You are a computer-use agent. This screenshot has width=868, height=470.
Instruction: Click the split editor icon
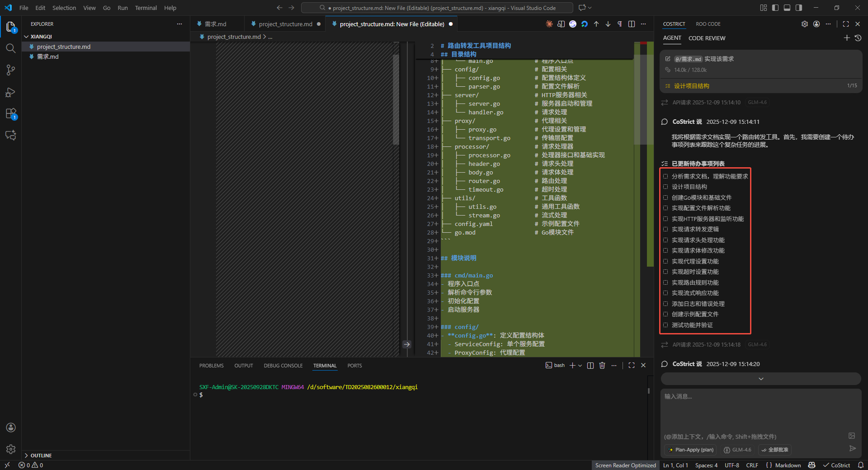pyautogui.click(x=632, y=24)
